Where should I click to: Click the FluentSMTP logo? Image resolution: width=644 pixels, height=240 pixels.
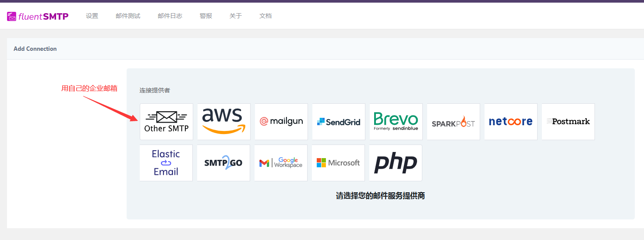[38, 17]
